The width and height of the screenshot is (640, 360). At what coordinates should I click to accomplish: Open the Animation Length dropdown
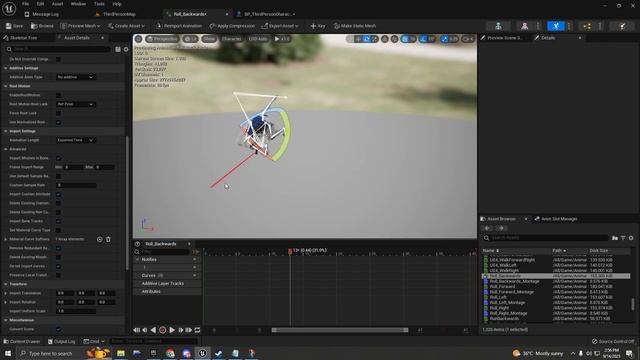(76, 140)
